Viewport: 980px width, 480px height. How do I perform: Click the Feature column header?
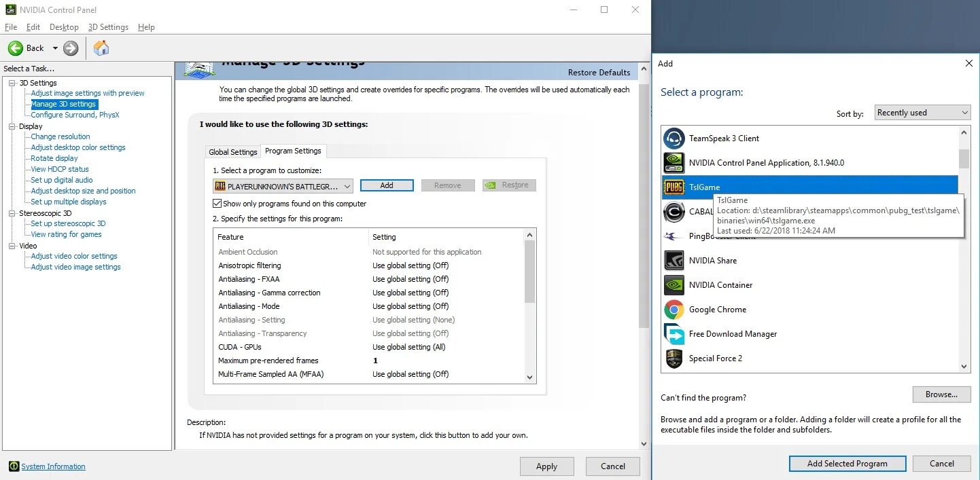tap(291, 237)
